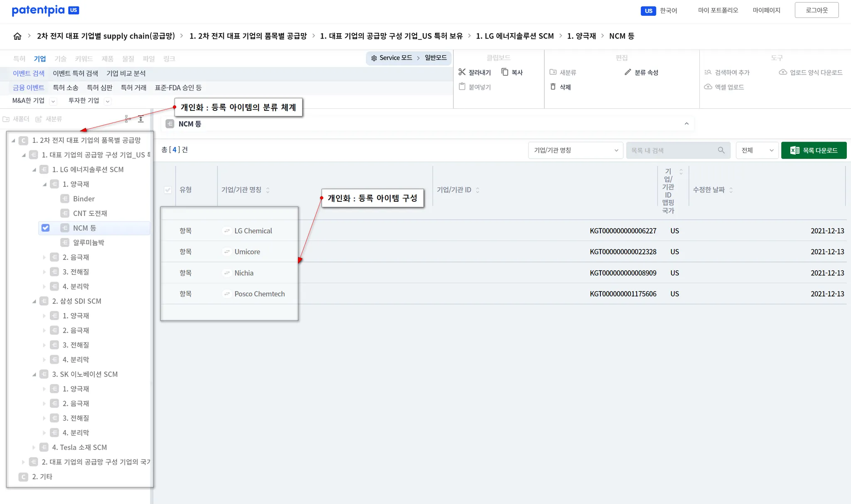Open the 전체 filter dropdown

(757, 150)
